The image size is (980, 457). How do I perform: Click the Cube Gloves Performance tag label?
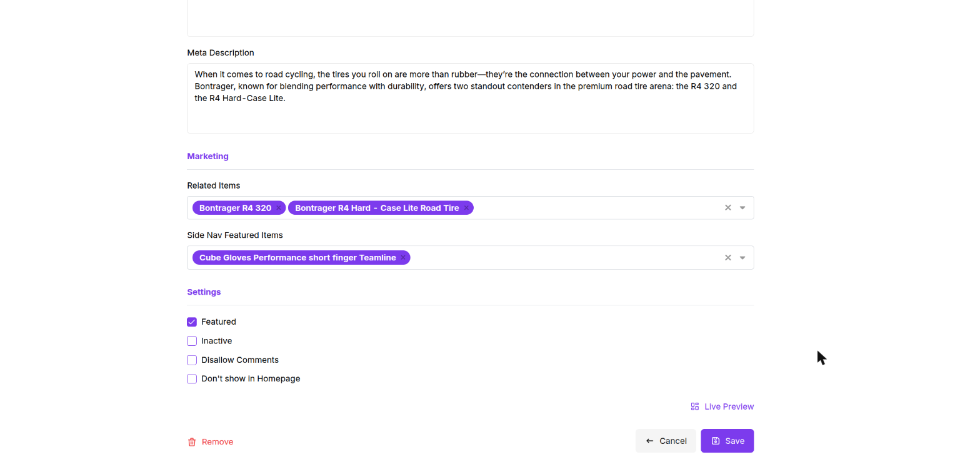297,258
